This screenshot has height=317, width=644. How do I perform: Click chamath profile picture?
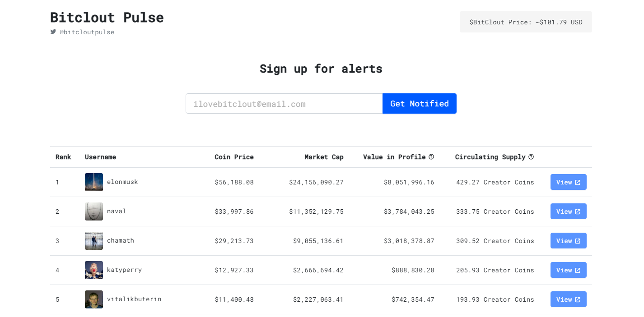coord(94,241)
